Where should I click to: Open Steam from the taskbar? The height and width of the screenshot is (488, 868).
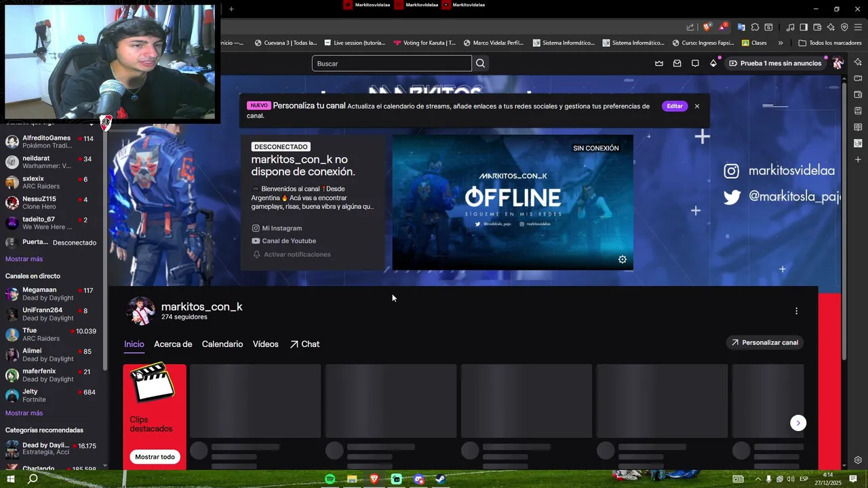(441, 479)
